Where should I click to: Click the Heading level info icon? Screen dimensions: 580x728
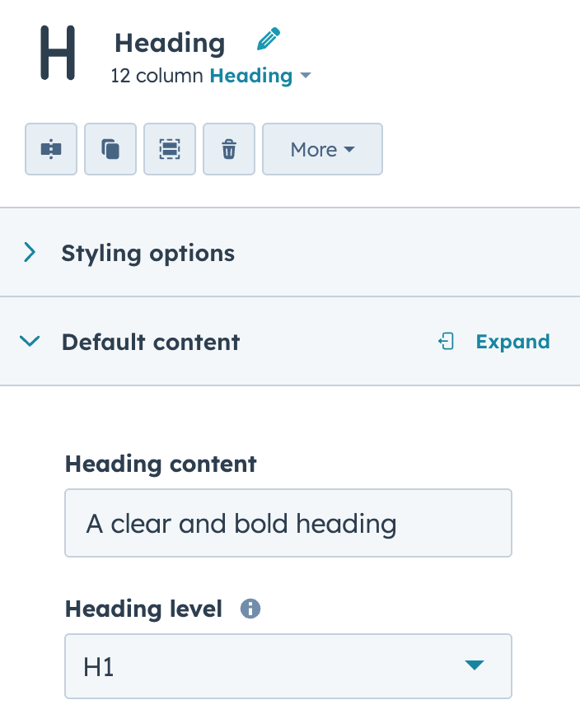pyautogui.click(x=250, y=609)
